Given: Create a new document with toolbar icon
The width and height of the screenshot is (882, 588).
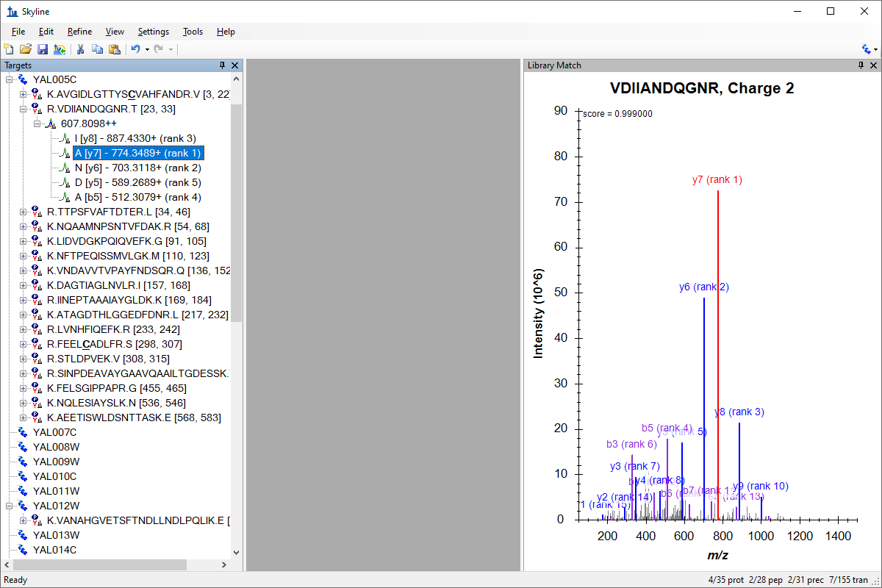Looking at the screenshot, I should (x=9, y=49).
